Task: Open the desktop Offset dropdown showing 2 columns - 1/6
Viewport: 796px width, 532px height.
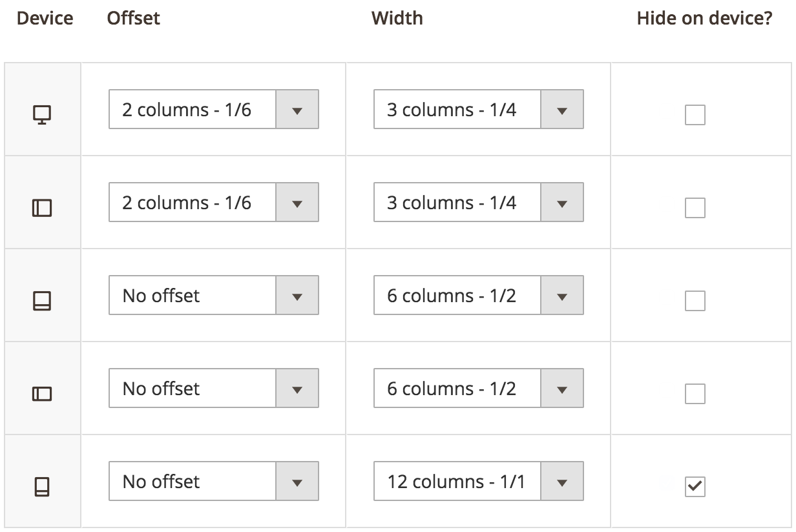Action: [214, 109]
